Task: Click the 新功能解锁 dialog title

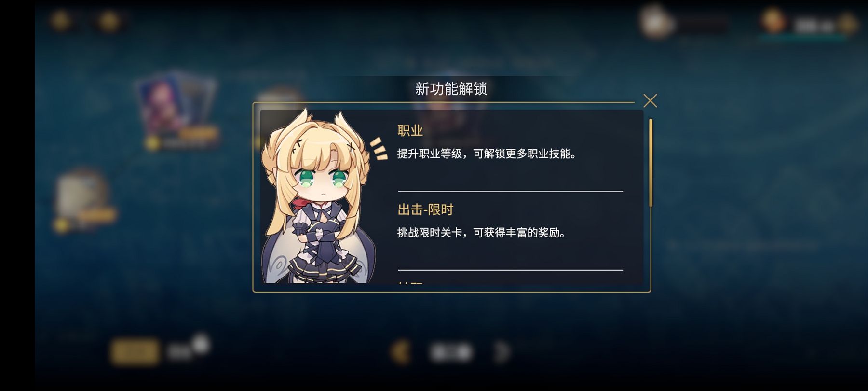Action: click(x=451, y=89)
